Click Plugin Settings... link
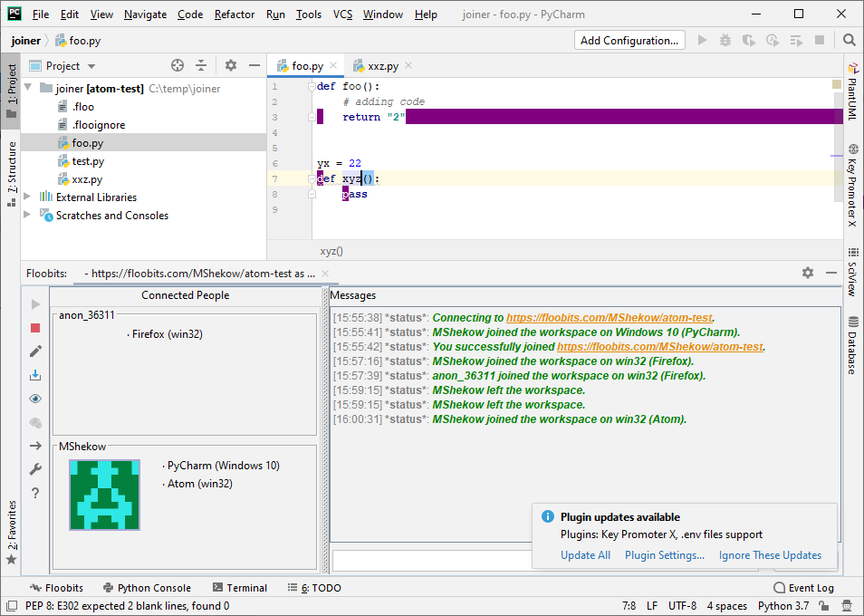The image size is (864, 616). point(665,554)
